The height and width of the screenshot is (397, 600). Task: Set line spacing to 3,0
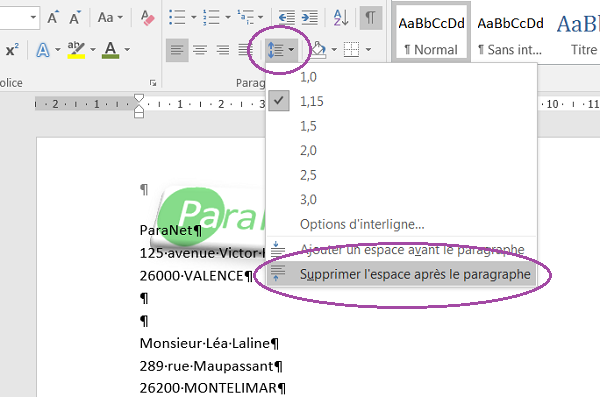pyautogui.click(x=402, y=199)
